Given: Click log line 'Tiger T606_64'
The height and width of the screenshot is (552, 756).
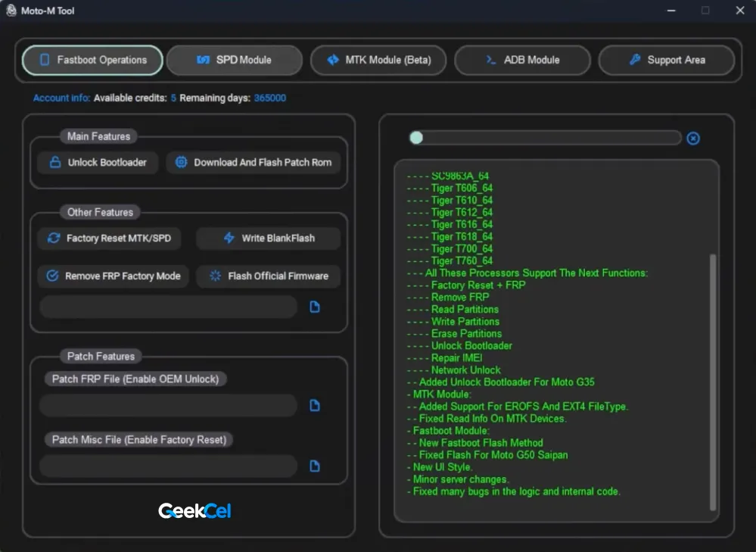Looking at the screenshot, I should tap(462, 189).
